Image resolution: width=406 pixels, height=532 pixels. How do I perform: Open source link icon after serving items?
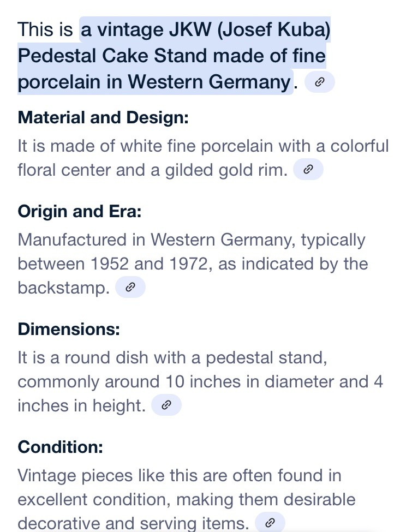tap(270, 523)
